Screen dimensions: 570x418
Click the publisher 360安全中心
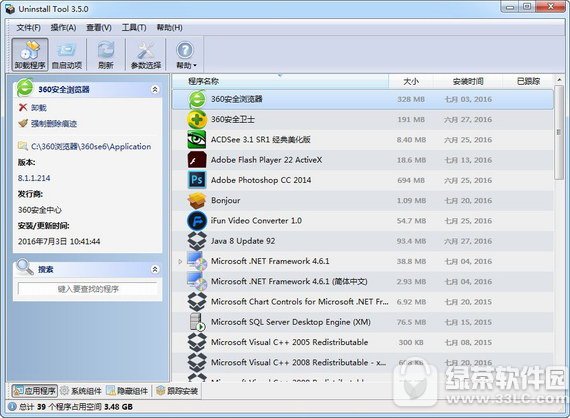(40, 210)
